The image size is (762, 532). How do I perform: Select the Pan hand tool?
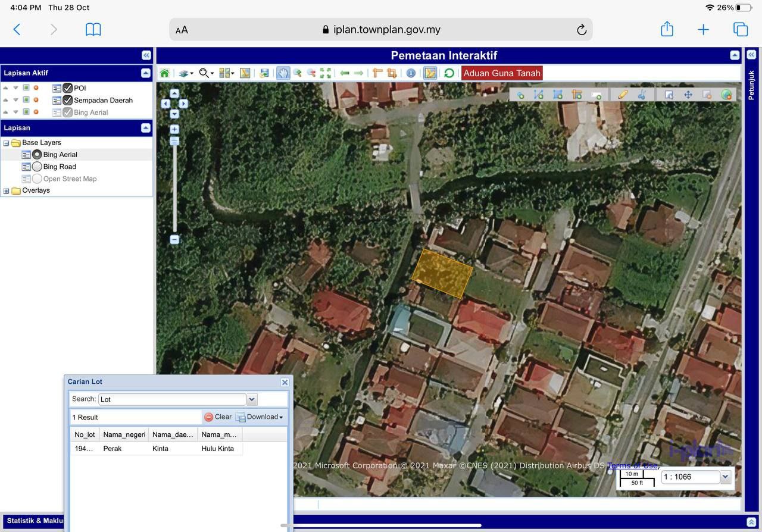coord(283,73)
